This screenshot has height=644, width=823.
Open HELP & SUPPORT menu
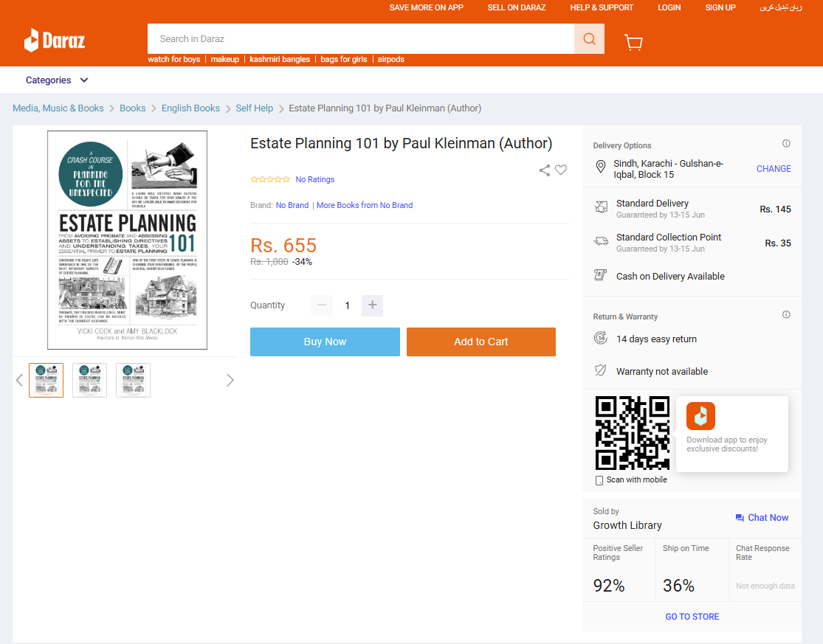pyautogui.click(x=602, y=8)
